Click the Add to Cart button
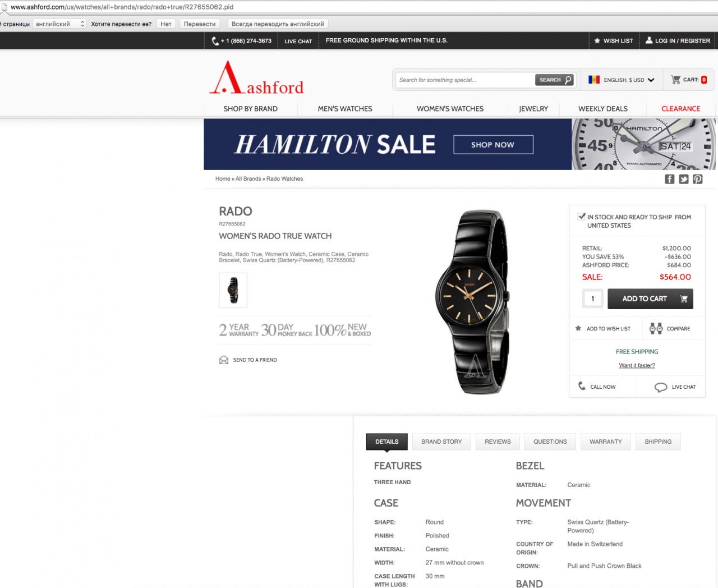Image resolution: width=718 pixels, height=588 pixels. click(650, 299)
